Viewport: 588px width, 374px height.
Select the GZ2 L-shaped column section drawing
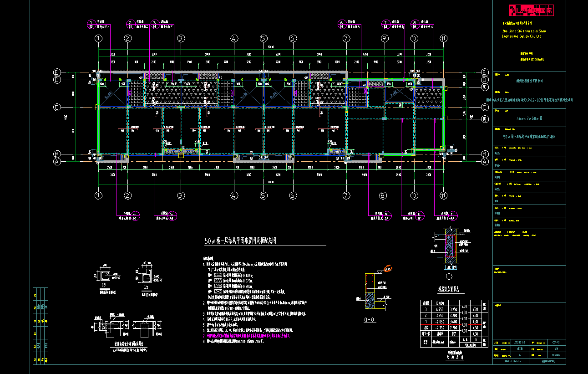(147, 276)
